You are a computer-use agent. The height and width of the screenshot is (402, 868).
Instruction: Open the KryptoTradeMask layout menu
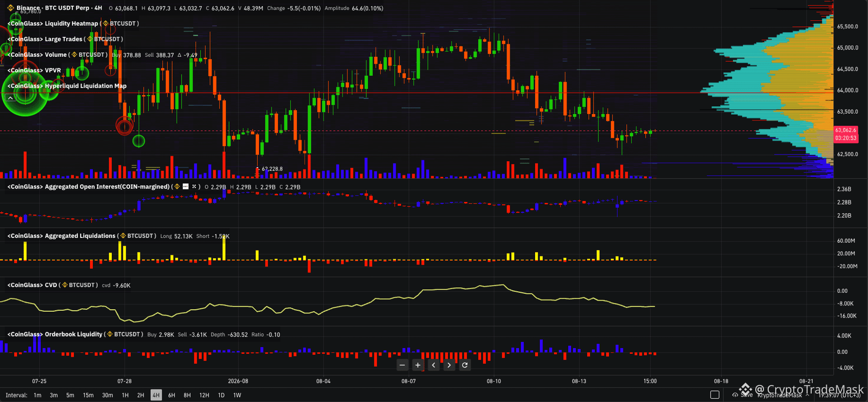(x=783, y=395)
